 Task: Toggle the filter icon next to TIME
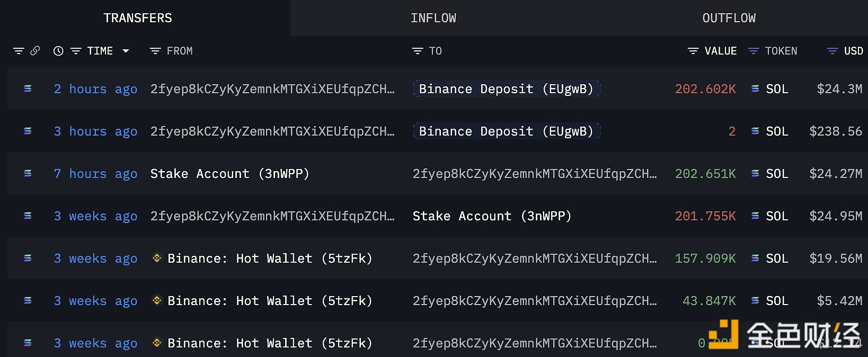[76, 51]
